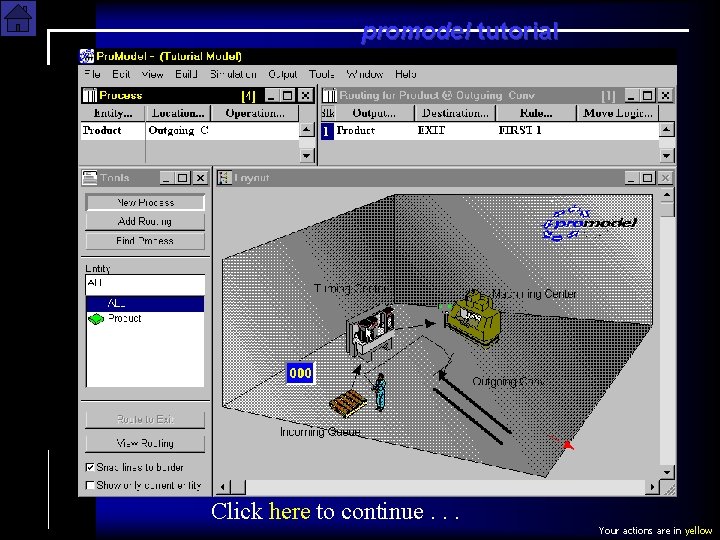The height and width of the screenshot is (540, 720).
Task: Click the Operation column header button
Action: click(x=255, y=113)
